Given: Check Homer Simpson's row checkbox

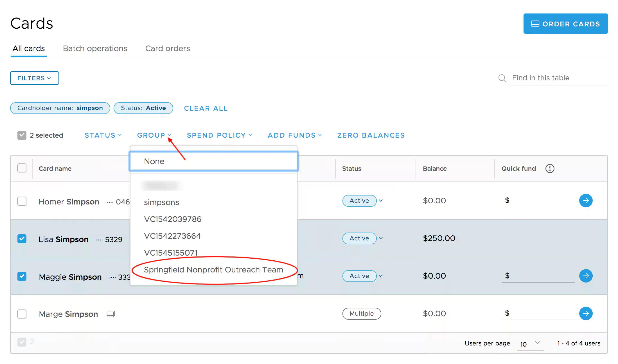Looking at the screenshot, I should [x=22, y=201].
